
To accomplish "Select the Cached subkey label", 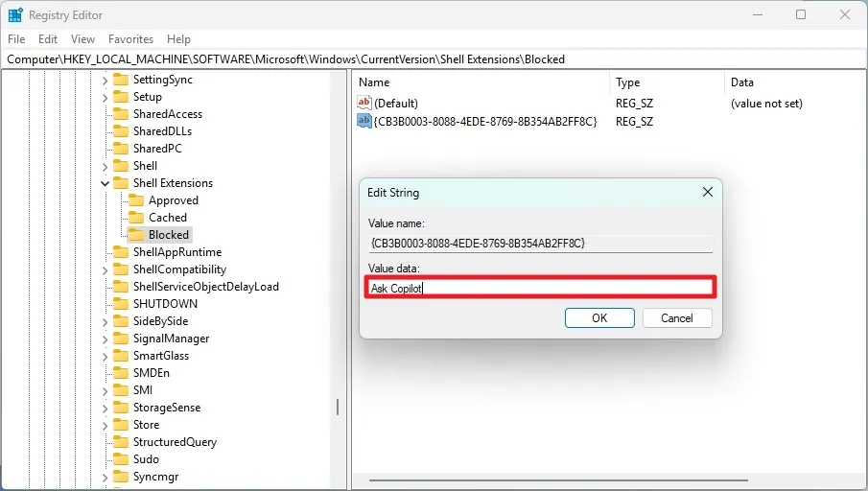I will 168,218.
